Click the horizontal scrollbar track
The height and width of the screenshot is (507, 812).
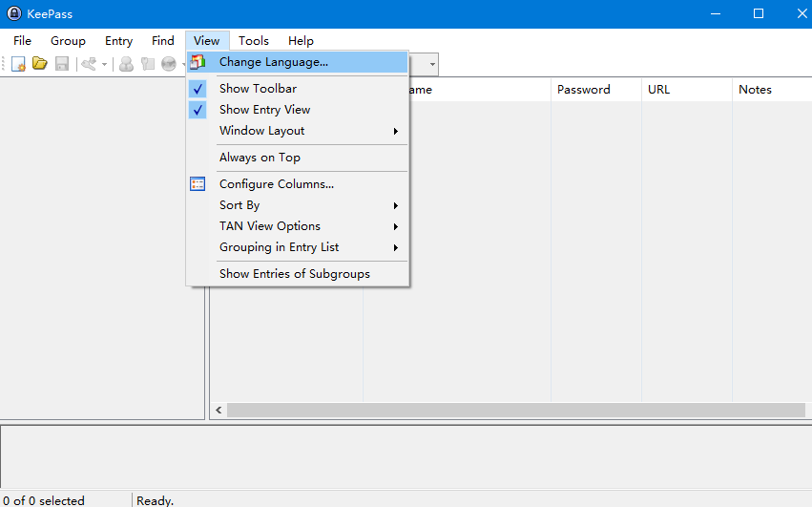pos(516,410)
